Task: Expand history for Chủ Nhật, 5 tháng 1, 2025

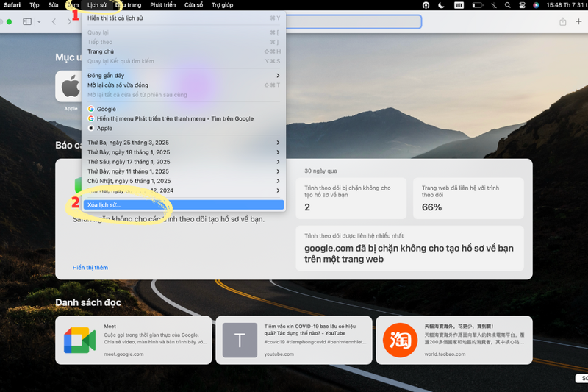Action: point(184,181)
